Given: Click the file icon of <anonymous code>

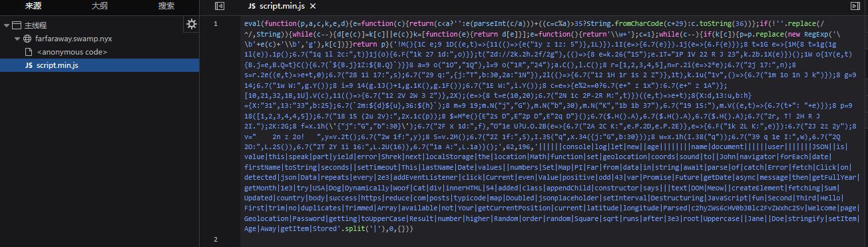Looking at the screenshot, I should [28, 52].
